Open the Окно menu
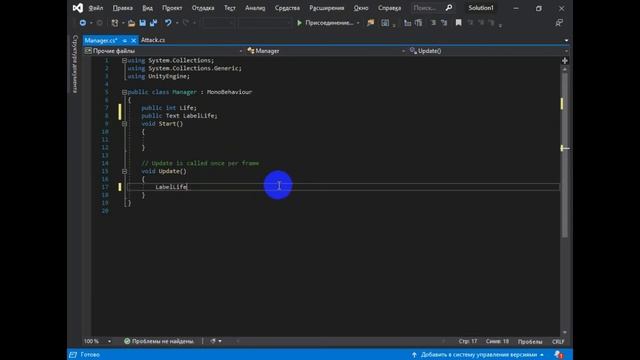The image size is (640, 360). (x=361, y=8)
